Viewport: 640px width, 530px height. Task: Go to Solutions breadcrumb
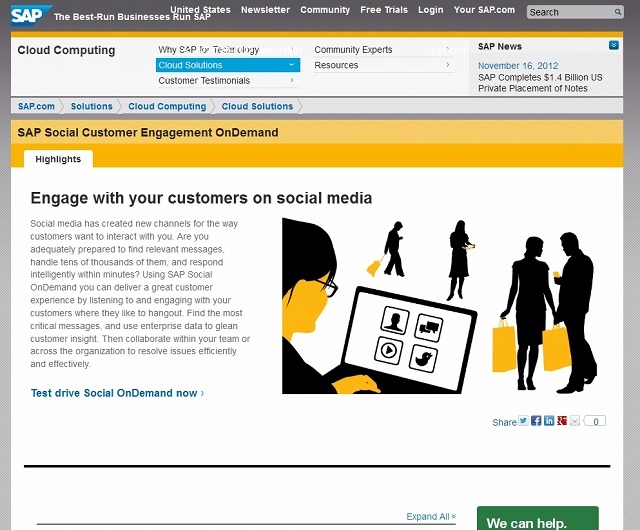(91, 106)
